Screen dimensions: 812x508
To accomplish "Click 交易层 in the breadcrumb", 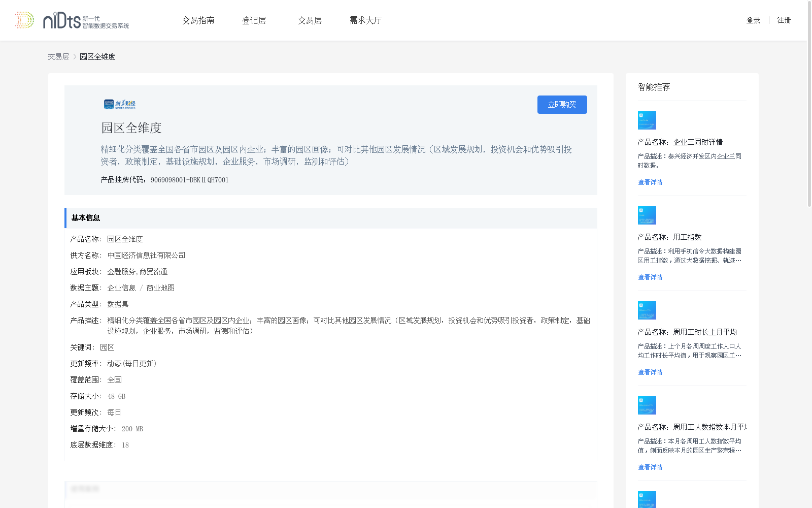I will [58, 57].
